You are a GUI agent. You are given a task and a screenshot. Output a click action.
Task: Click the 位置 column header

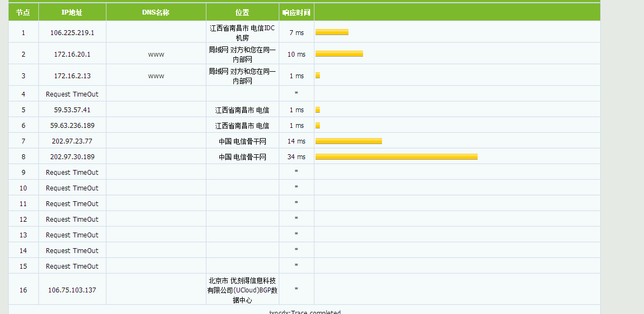point(243,13)
